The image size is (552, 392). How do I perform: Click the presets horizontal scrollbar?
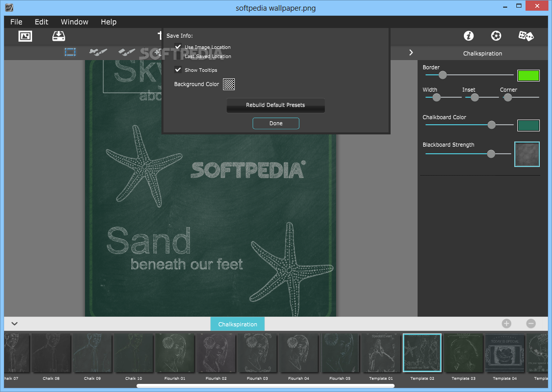pyautogui.click(x=265, y=386)
